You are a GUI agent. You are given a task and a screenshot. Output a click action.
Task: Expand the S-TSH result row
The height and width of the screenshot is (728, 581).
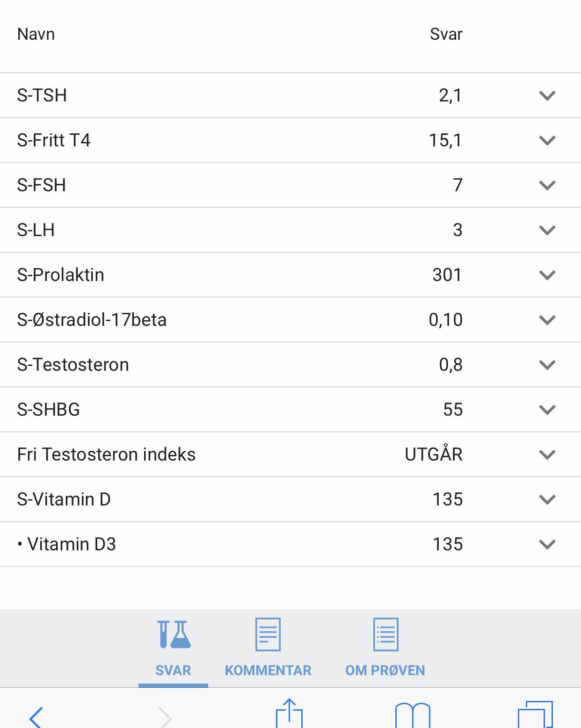click(x=290, y=95)
